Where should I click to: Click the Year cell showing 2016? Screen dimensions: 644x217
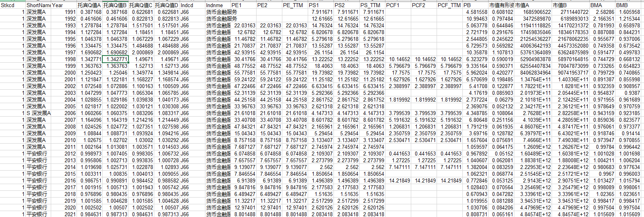64,181
